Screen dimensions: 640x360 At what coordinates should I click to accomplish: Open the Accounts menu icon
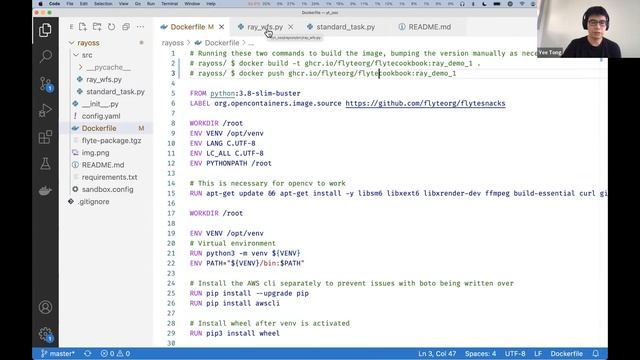pos(45,307)
